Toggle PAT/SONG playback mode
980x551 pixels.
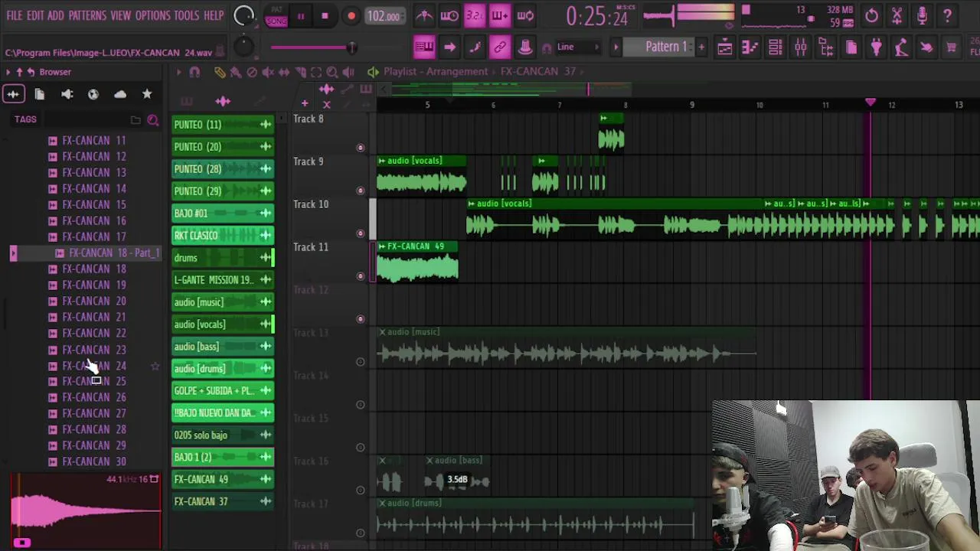276,16
